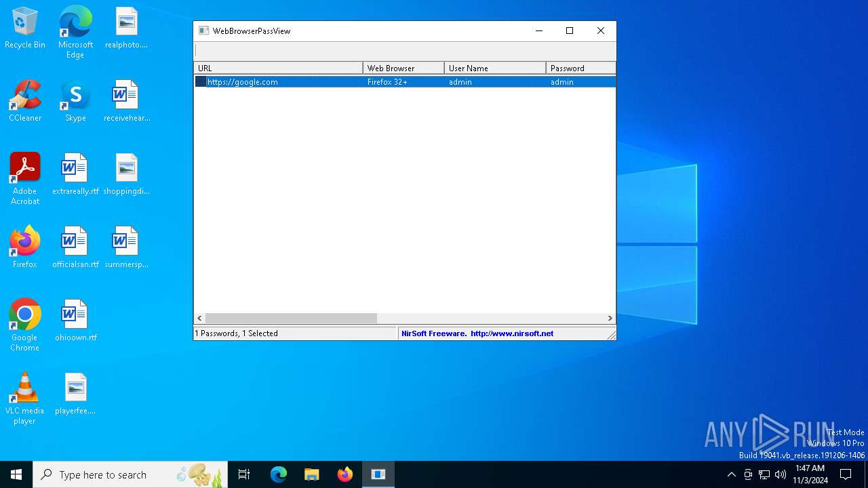This screenshot has height=488, width=868.
Task: Open Edge from the taskbar
Action: [x=279, y=474]
